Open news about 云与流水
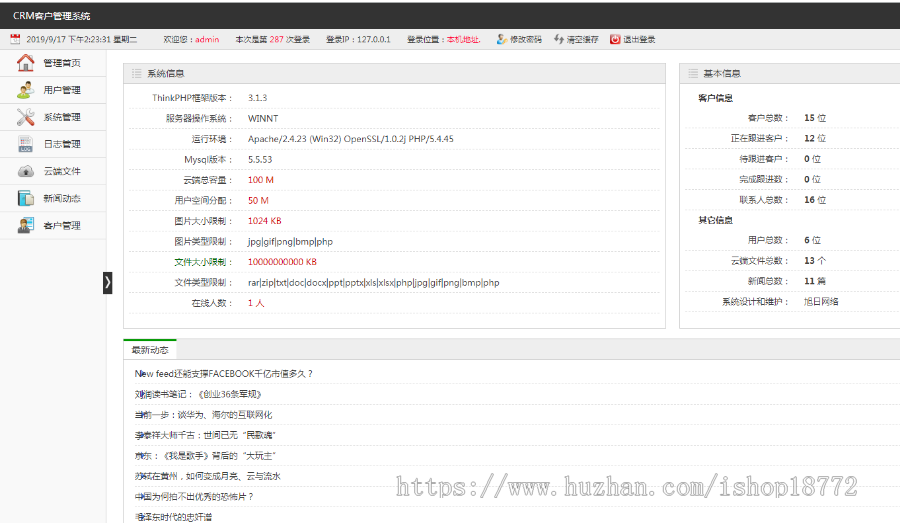 pyautogui.click(x=207, y=476)
